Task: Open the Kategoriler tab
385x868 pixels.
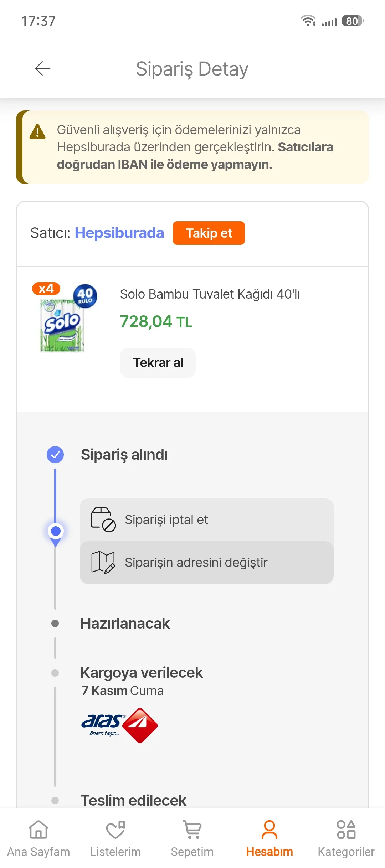Action: point(346,837)
